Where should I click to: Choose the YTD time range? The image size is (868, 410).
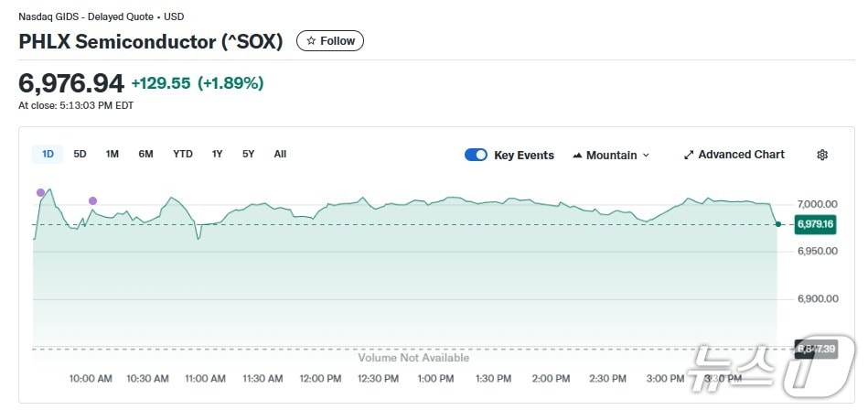(x=183, y=154)
